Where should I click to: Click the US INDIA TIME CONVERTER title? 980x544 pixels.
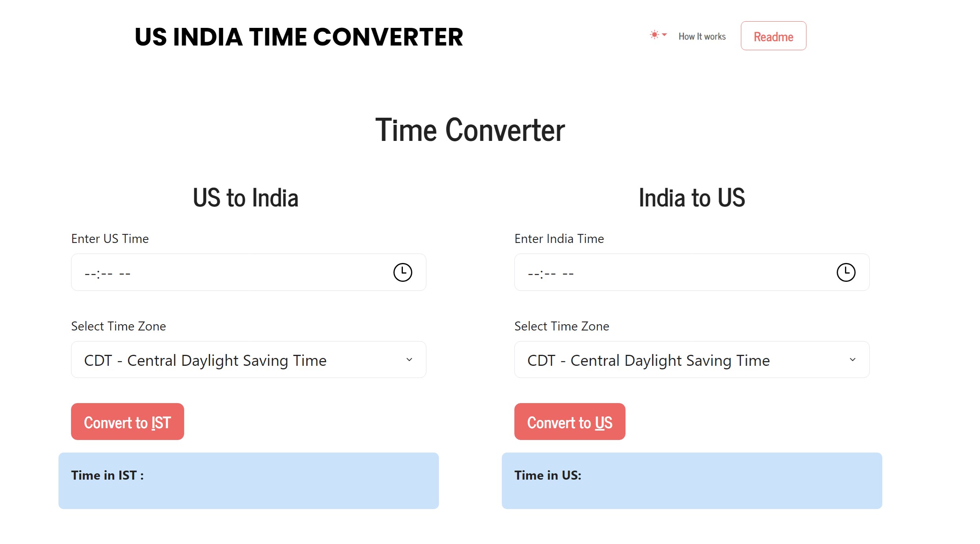tap(299, 37)
